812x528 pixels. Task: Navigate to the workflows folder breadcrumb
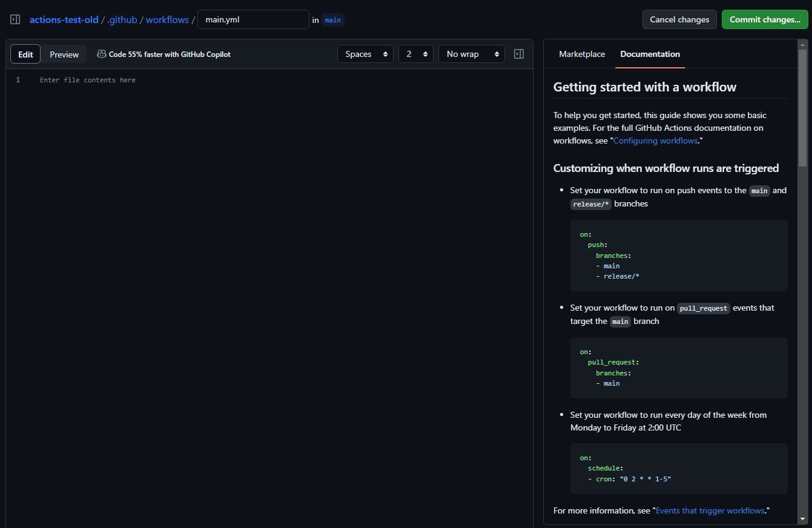168,19
